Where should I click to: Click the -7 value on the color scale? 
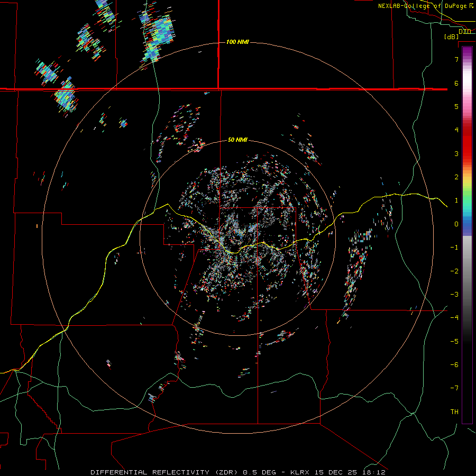454,388
